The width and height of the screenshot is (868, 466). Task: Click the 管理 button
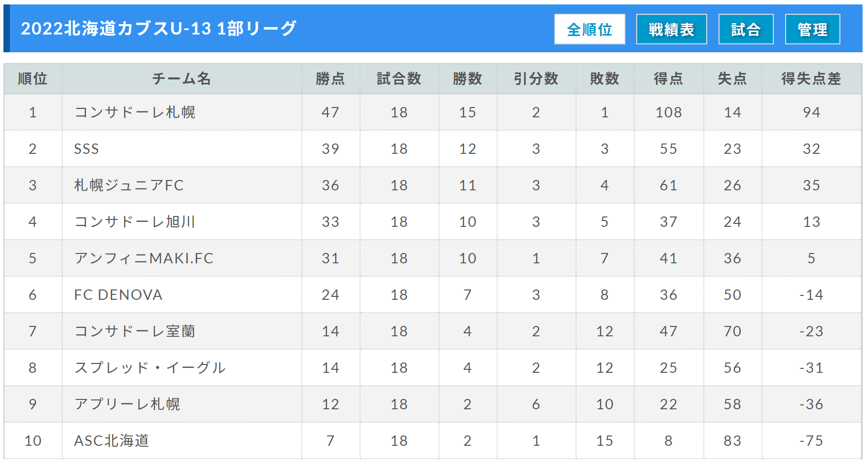(x=812, y=29)
